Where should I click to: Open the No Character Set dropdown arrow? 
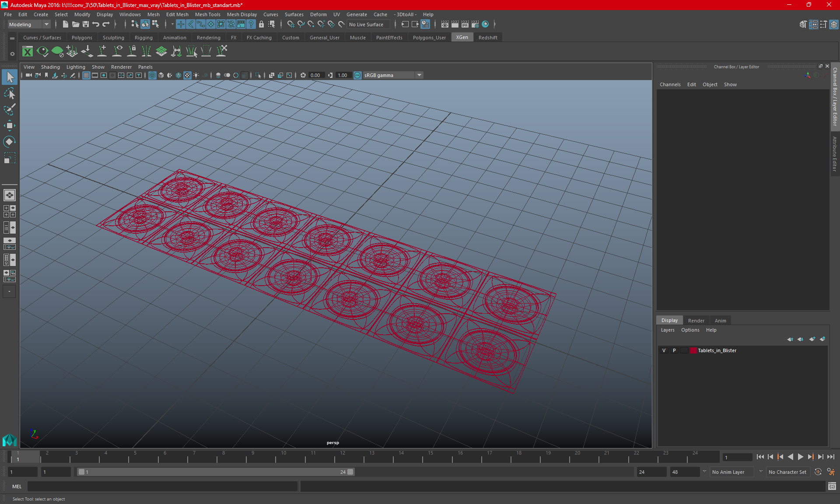pyautogui.click(x=761, y=472)
